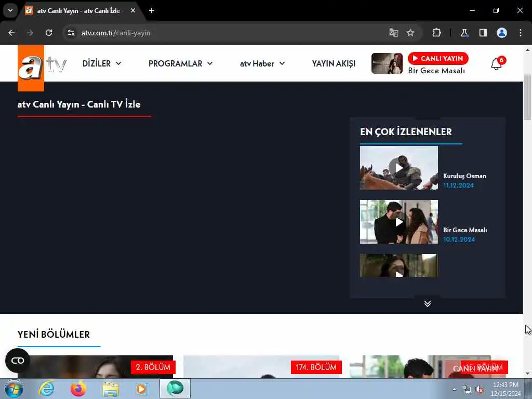Open the Kuruluş Osman title link
Screen dimensions: 532x399
(464, 176)
